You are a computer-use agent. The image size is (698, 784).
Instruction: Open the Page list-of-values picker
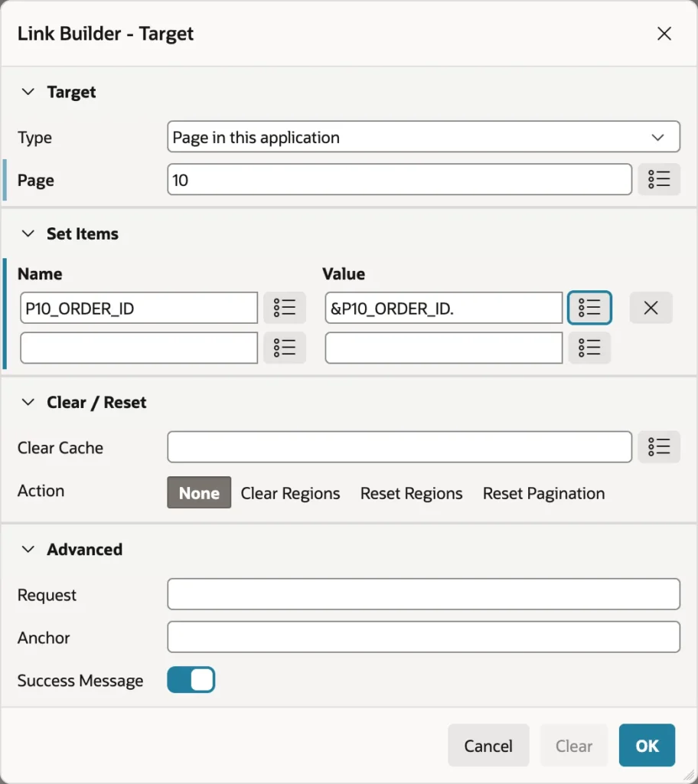[x=658, y=179]
